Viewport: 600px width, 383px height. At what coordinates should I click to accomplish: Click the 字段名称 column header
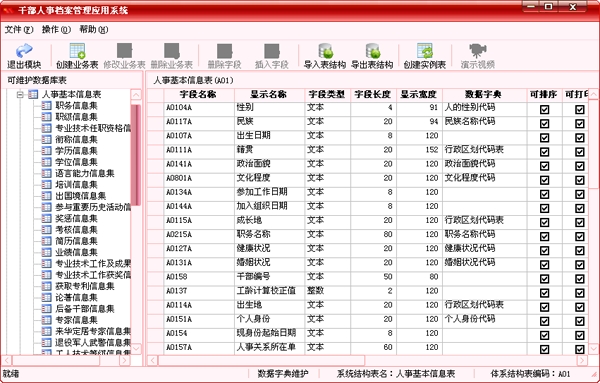tap(199, 95)
